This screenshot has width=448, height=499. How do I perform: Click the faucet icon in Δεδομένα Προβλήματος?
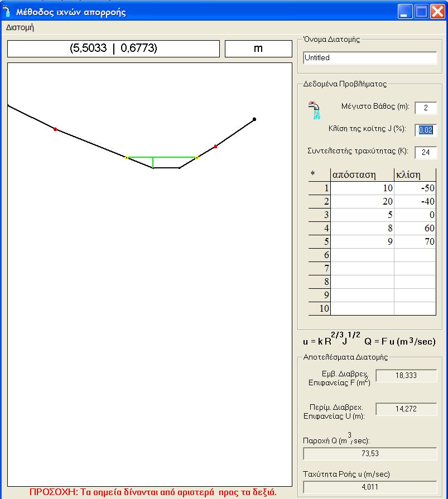(x=314, y=110)
